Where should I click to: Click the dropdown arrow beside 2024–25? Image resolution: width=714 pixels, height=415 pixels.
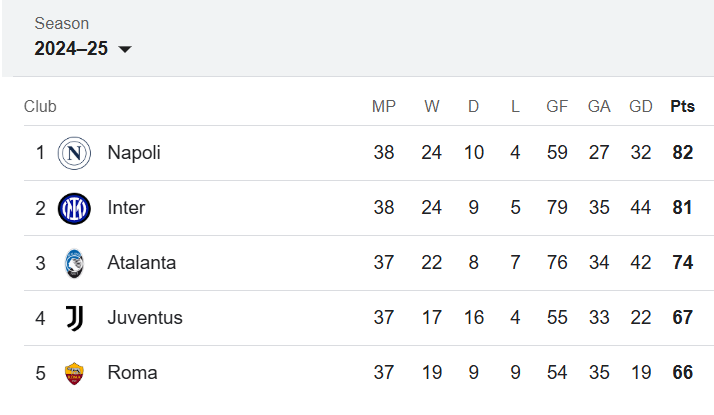125,49
